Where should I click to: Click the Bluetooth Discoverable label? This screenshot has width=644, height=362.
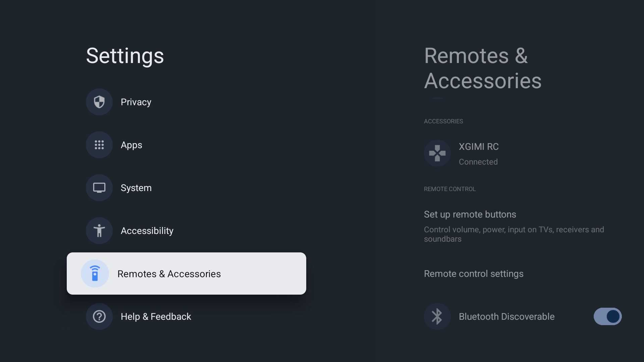(506, 316)
